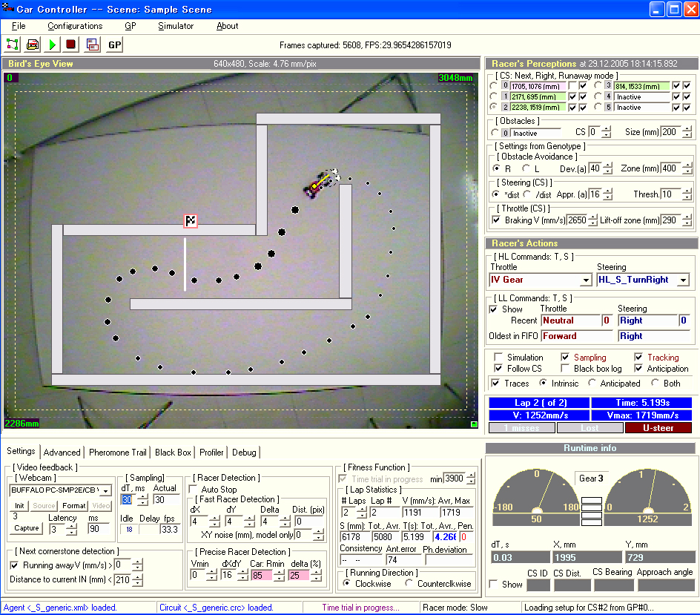
Task: Click the window layout toolbar icon
Action: pos(92,45)
